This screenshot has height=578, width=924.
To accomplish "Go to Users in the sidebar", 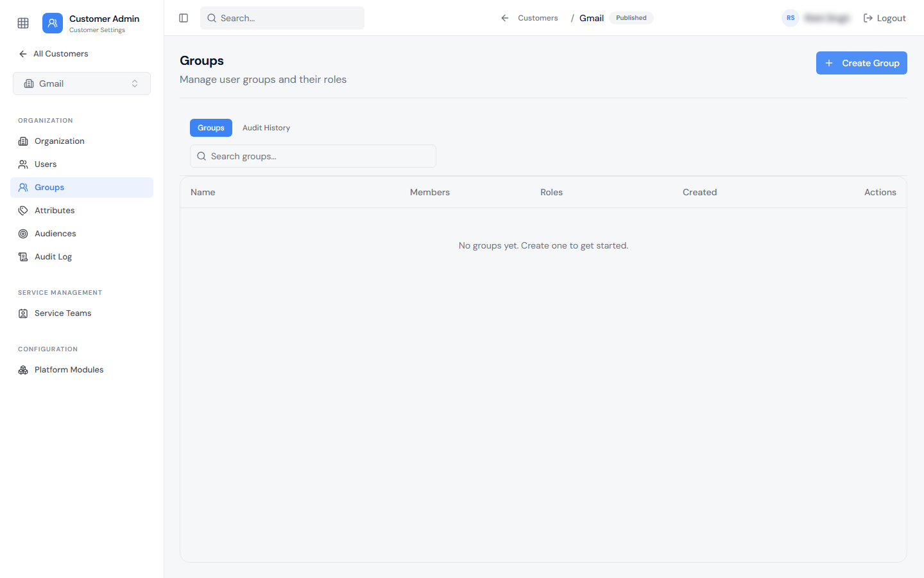I will [x=81, y=164].
